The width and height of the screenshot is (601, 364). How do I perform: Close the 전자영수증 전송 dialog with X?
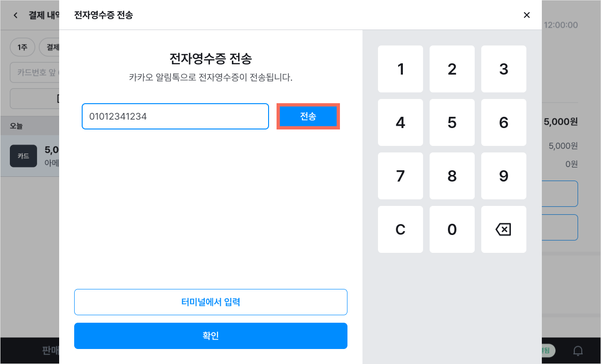527,15
